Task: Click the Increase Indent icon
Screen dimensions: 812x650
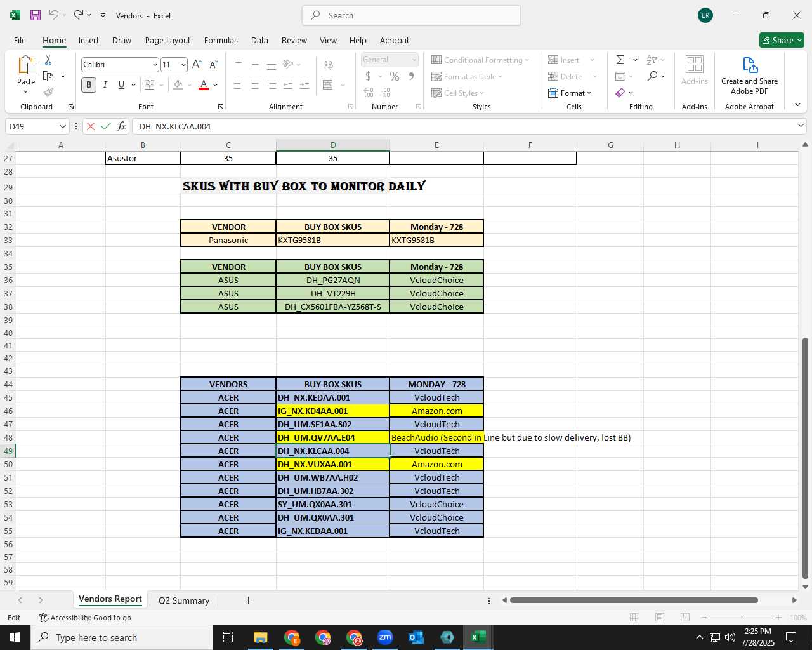Action: [x=304, y=84]
